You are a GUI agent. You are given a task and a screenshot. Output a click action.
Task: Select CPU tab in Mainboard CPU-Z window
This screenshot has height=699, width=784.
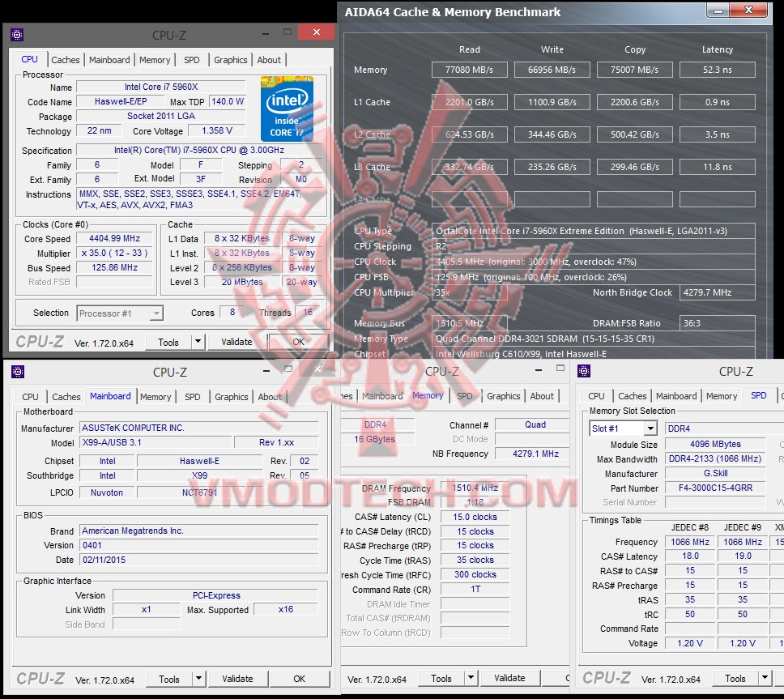coord(30,397)
